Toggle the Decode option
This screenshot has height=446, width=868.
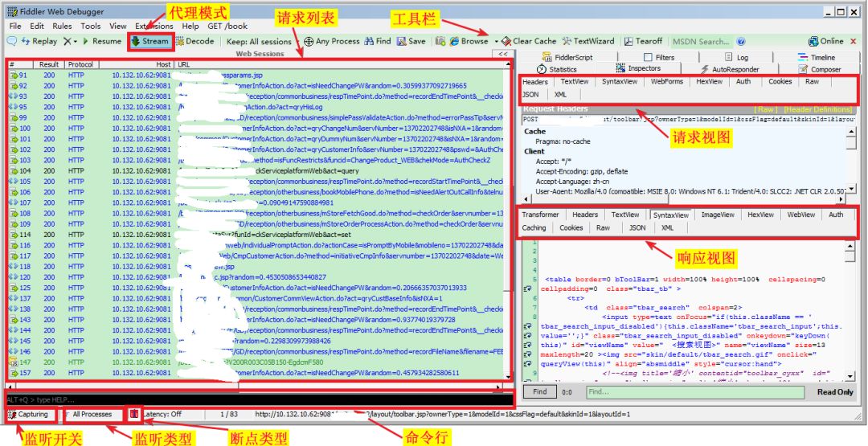194,42
